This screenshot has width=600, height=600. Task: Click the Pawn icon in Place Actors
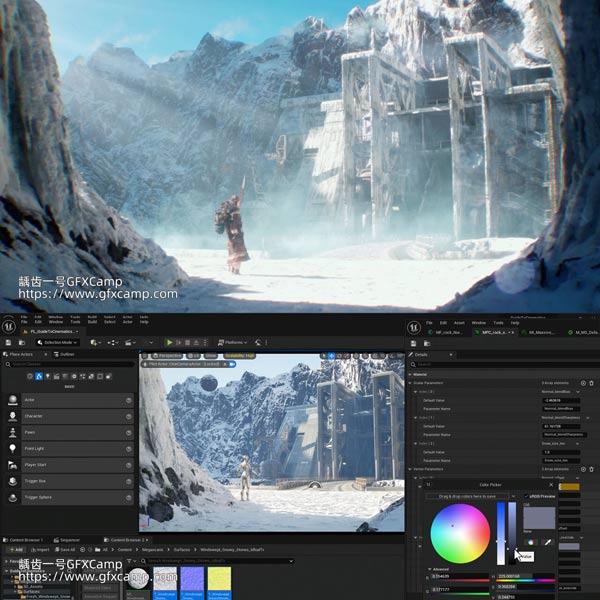pyautogui.click(x=13, y=432)
